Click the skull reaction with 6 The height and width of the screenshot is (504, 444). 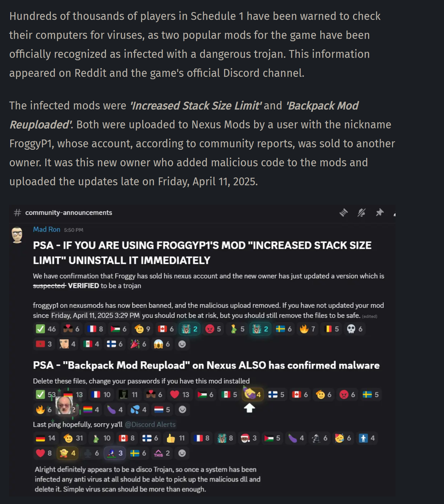(355, 329)
